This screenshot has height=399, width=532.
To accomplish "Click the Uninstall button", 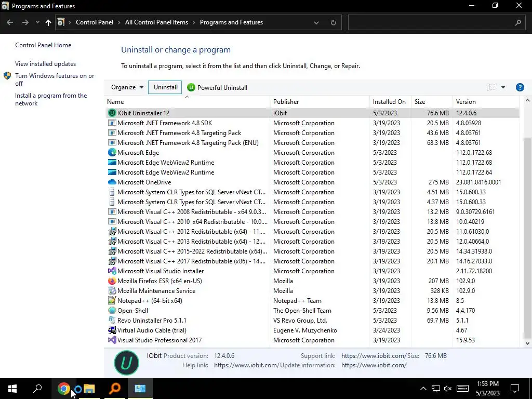I will [x=165, y=87].
